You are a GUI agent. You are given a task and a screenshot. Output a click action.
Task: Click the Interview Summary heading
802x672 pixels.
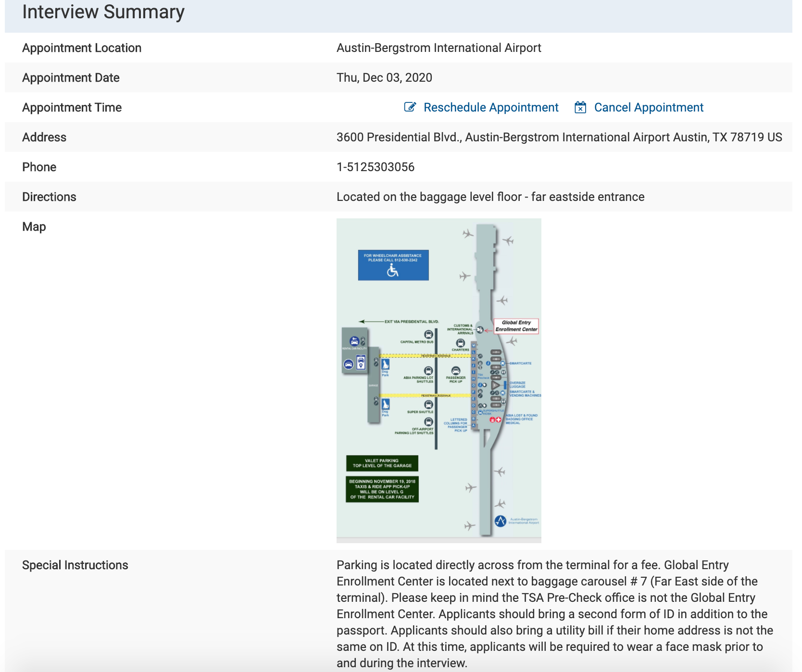(103, 12)
